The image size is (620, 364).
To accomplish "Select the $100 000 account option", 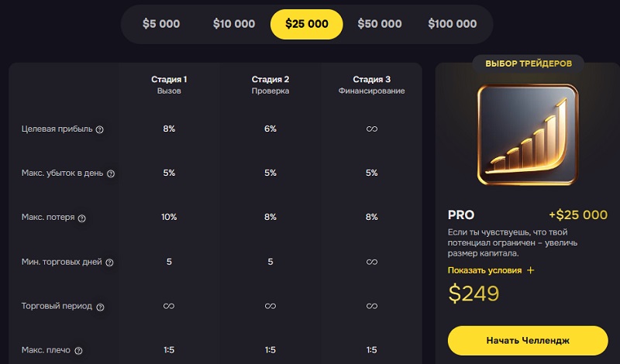I will point(452,24).
